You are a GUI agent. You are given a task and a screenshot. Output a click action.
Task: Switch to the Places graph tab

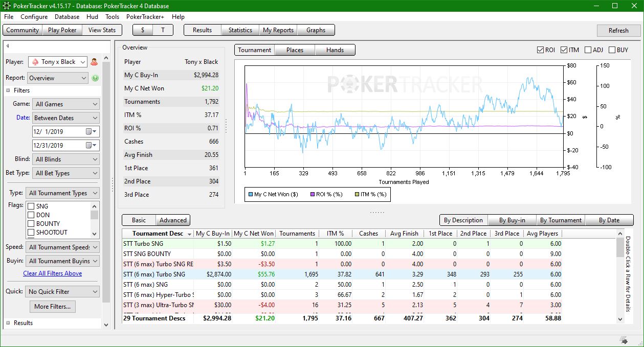coord(295,50)
